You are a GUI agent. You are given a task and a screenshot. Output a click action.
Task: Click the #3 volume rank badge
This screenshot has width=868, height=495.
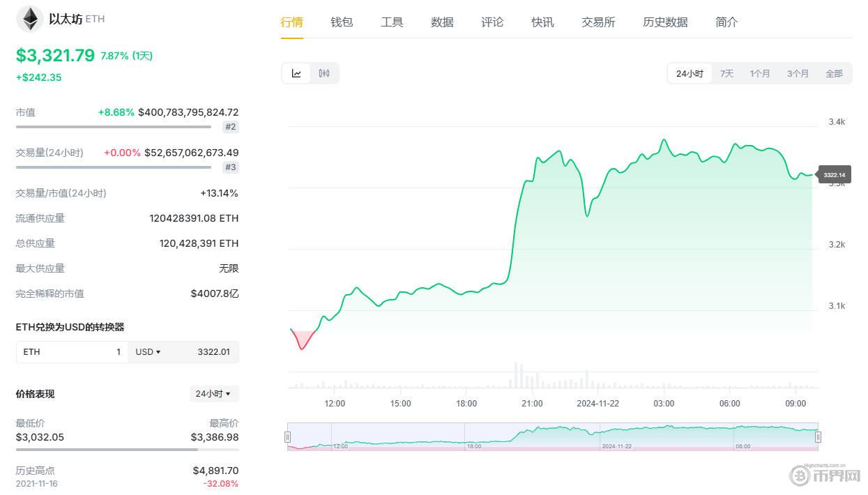230,167
